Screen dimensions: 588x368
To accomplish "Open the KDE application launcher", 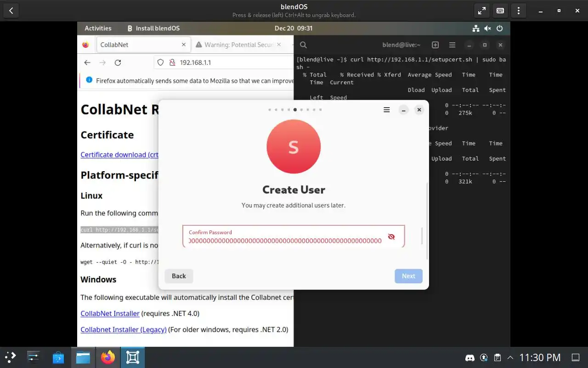I will click(x=10, y=357).
